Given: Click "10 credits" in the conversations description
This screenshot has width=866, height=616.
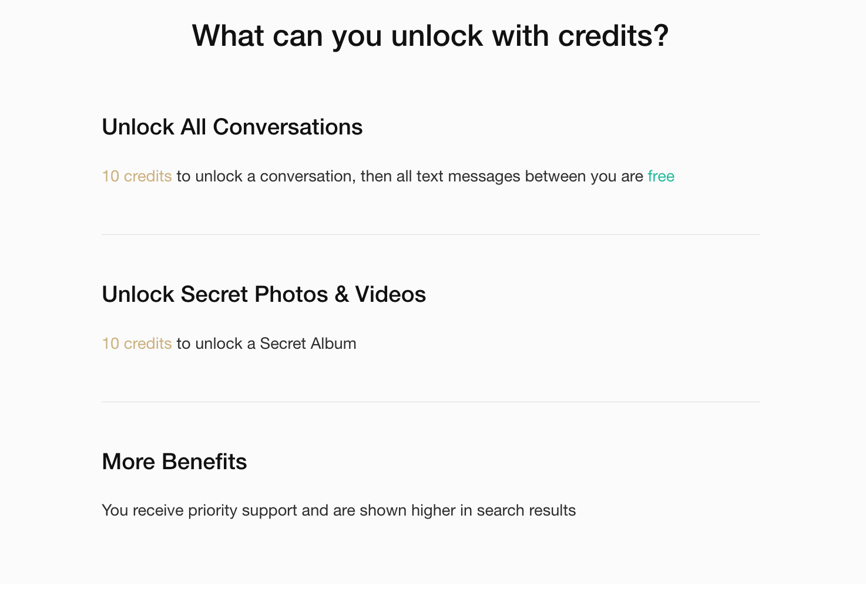Looking at the screenshot, I should coord(137,177).
